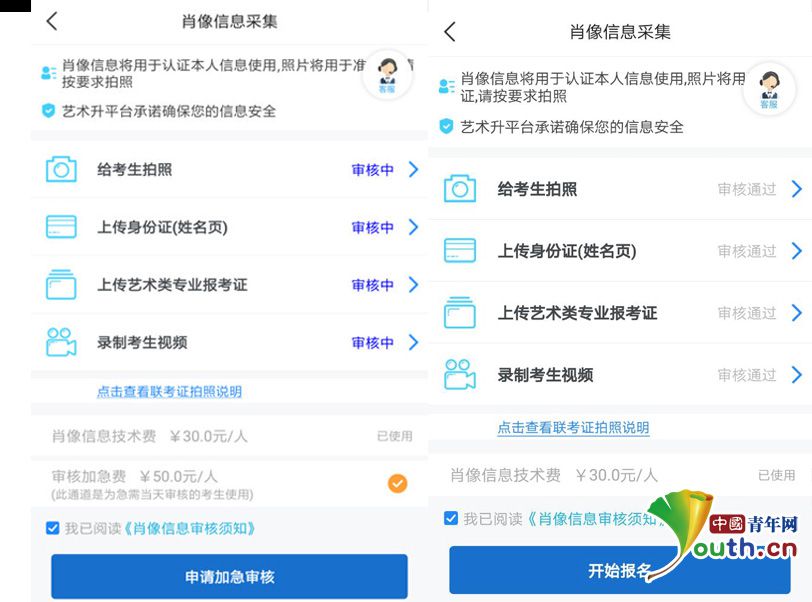Viewport: 812px width, 602px height.
Task: Open customer service avatar on left screen
Action: 387,75
